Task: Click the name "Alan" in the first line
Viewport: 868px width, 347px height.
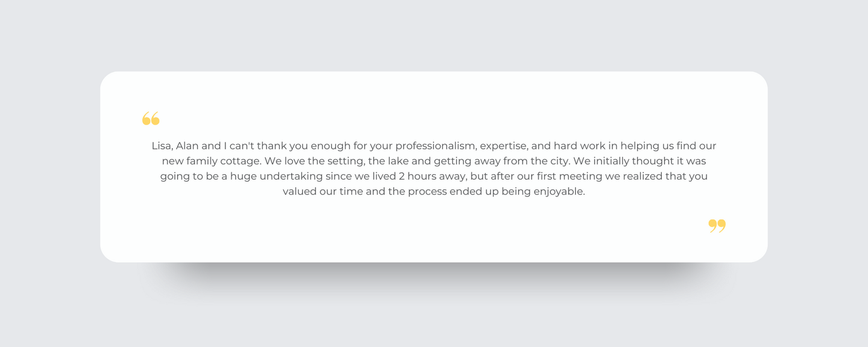Action: (x=187, y=146)
